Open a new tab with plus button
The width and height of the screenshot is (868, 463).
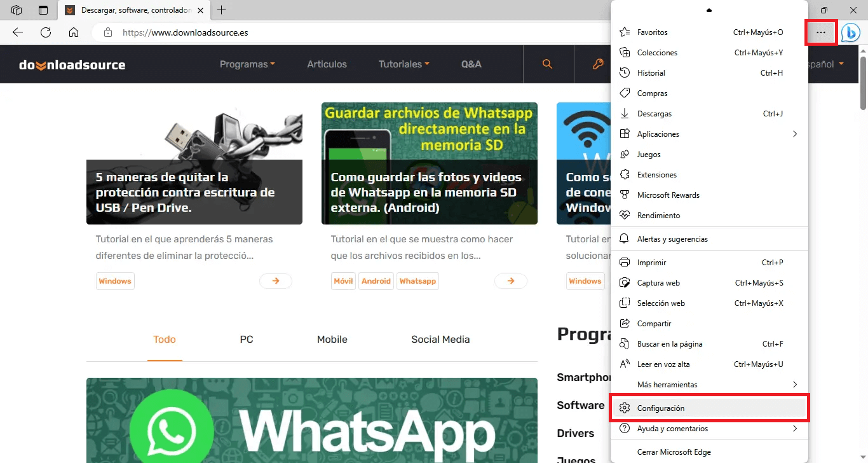point(222,10)
